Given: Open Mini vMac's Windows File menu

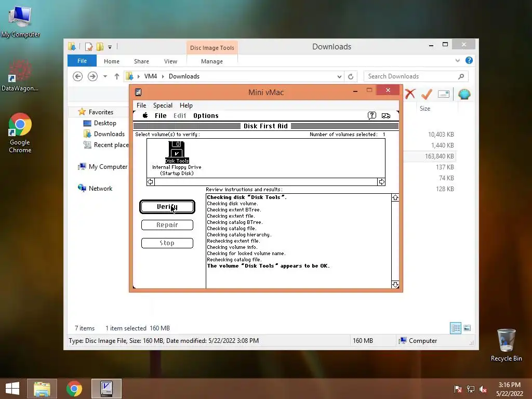Looking at the screenshot, I should tap(141, 105).
